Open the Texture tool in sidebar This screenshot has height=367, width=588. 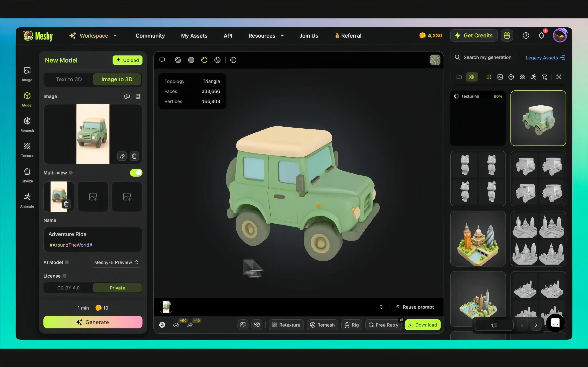[27, 150]
